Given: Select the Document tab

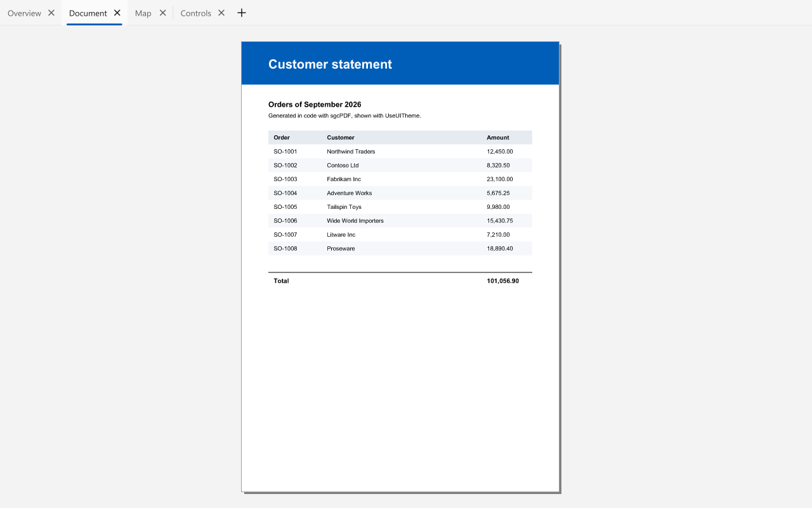Looking at the screenshot, I should [88, 13].
